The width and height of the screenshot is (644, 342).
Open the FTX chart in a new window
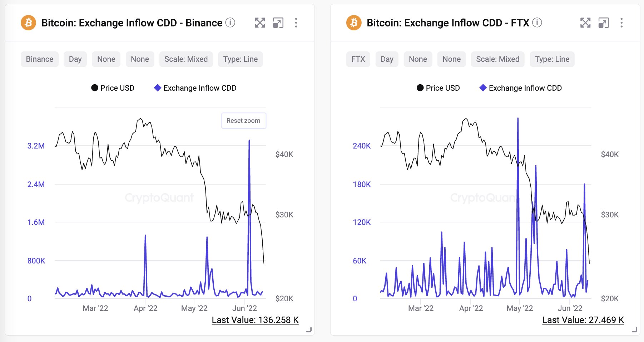click(x=604, y=23)
